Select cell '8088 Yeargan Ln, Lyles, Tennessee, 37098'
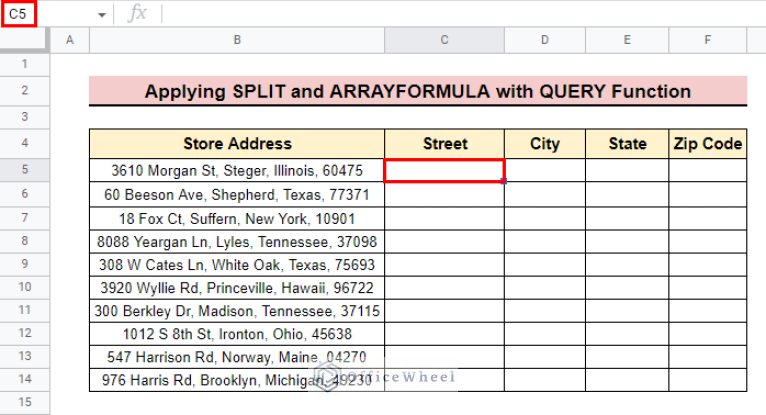Screen dimensions: 766x415 [237, 242]
